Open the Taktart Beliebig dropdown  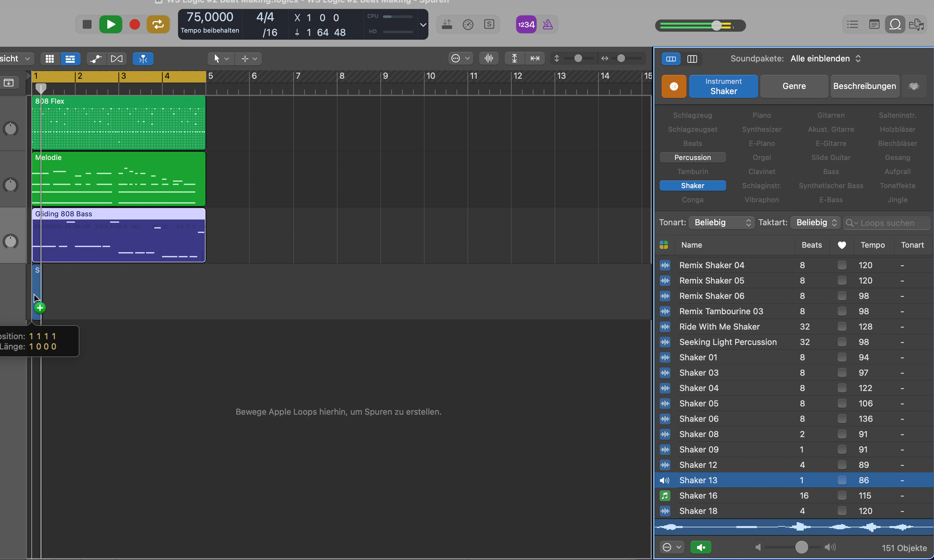pos(816,223)
